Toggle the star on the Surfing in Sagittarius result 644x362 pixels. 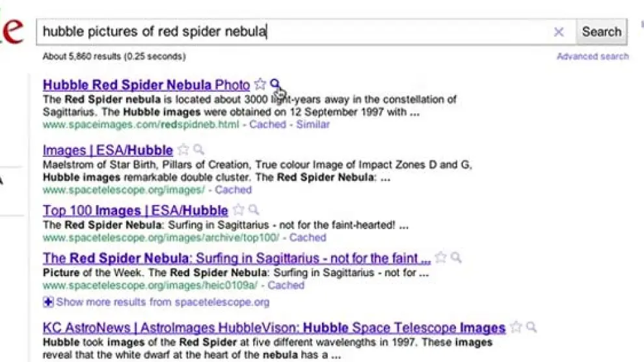click(x=441, y=257)
